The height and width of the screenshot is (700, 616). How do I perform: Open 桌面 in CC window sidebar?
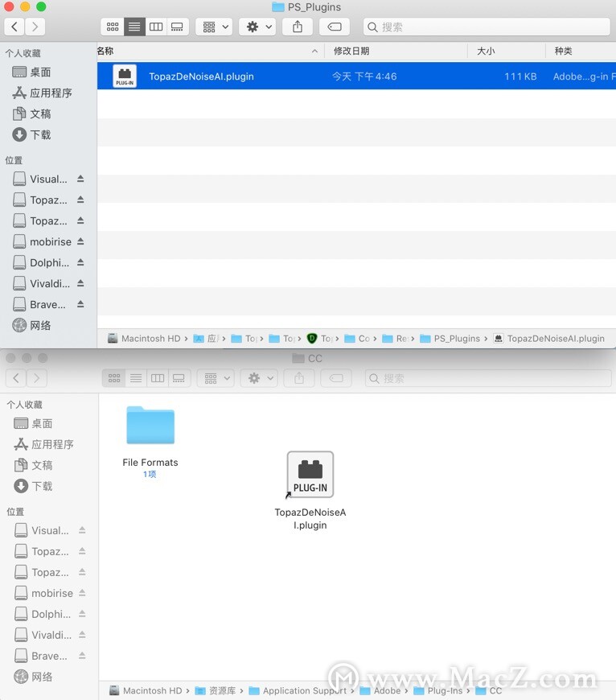coord(33,423)
